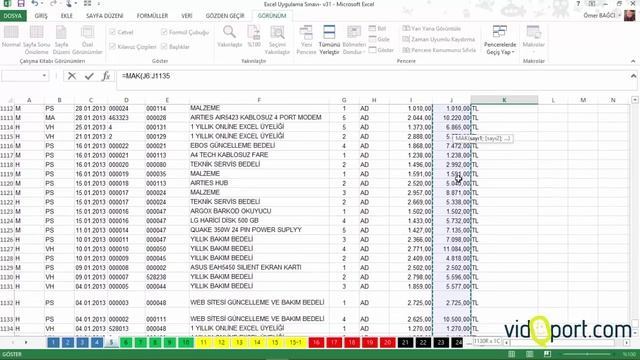
Task: Enable Yan Yana Görüntüle side-by-side
Action: [x=432, y=29]
